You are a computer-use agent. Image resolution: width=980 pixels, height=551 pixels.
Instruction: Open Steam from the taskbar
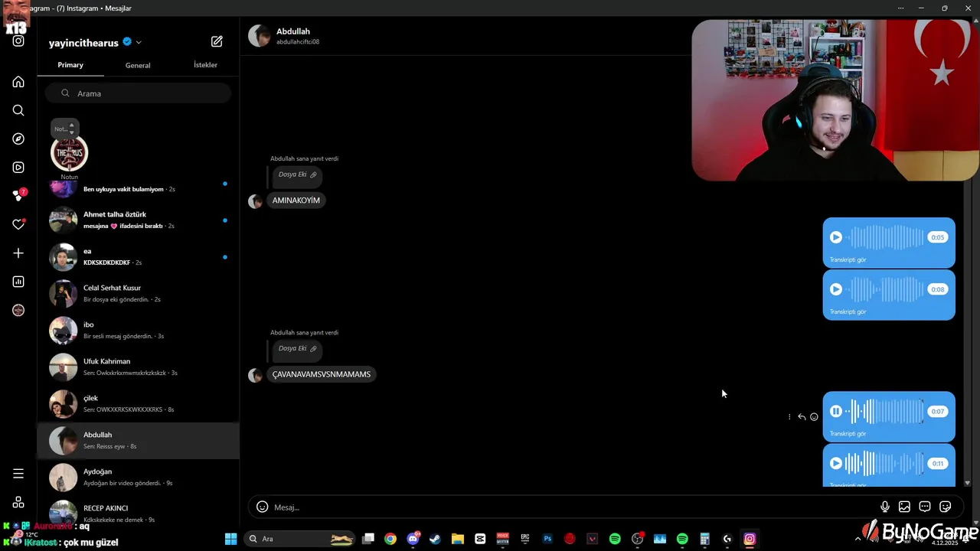tap(435, 539)
